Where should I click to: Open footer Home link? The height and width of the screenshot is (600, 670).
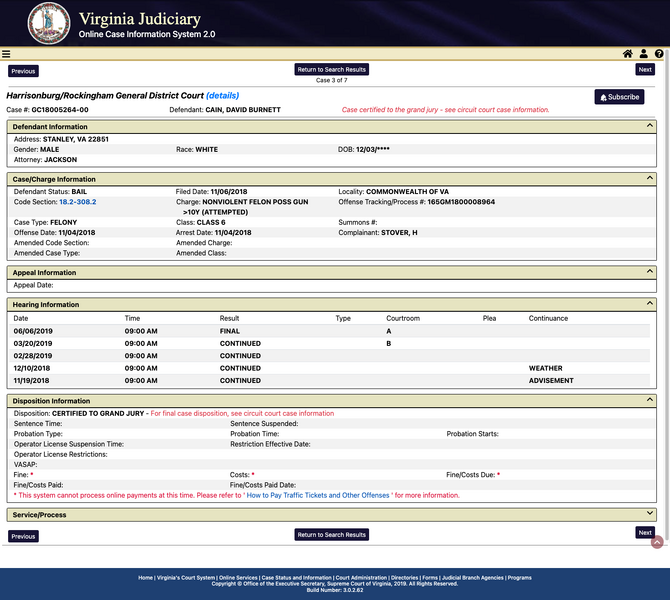[x=145, y=578]
